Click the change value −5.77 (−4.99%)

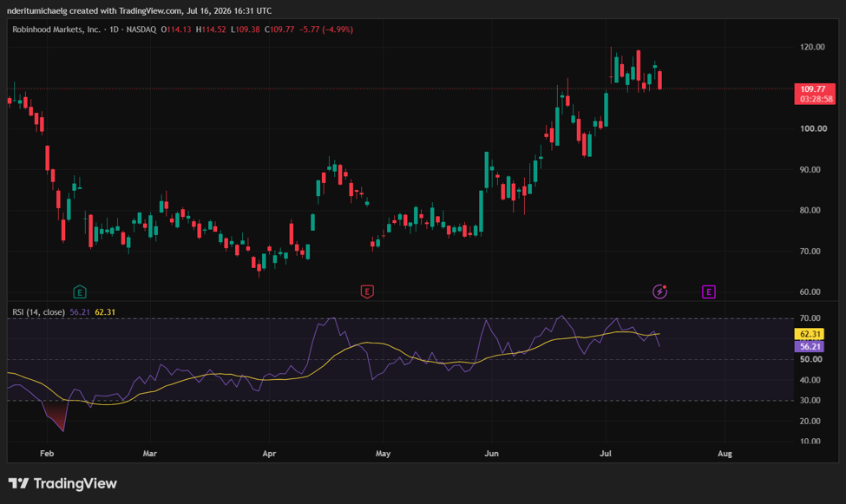point(326,29)
